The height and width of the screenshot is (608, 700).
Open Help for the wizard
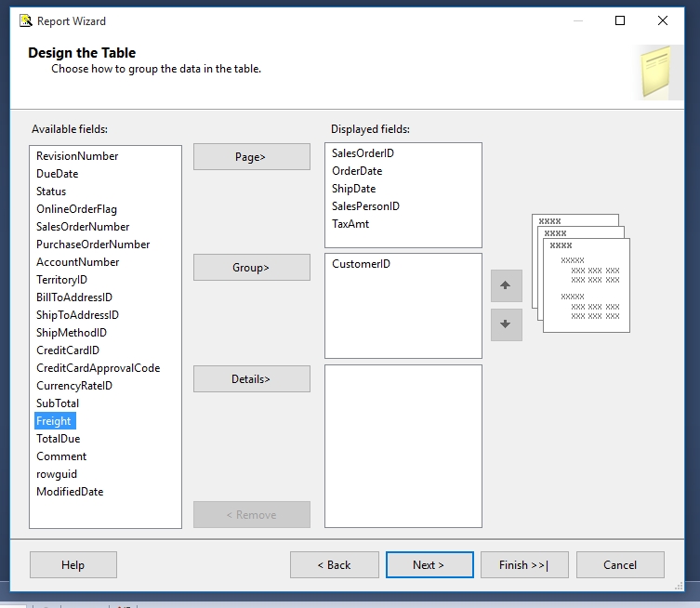tap(73, 564)
